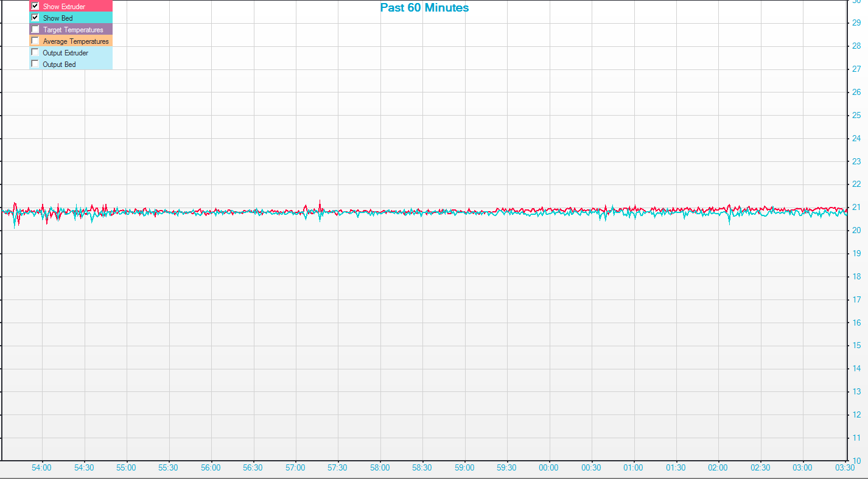The height and width of the screenshot is (479, 868).
Task: Click the 54:00 time axis label
Action: [x=41, y=468]
